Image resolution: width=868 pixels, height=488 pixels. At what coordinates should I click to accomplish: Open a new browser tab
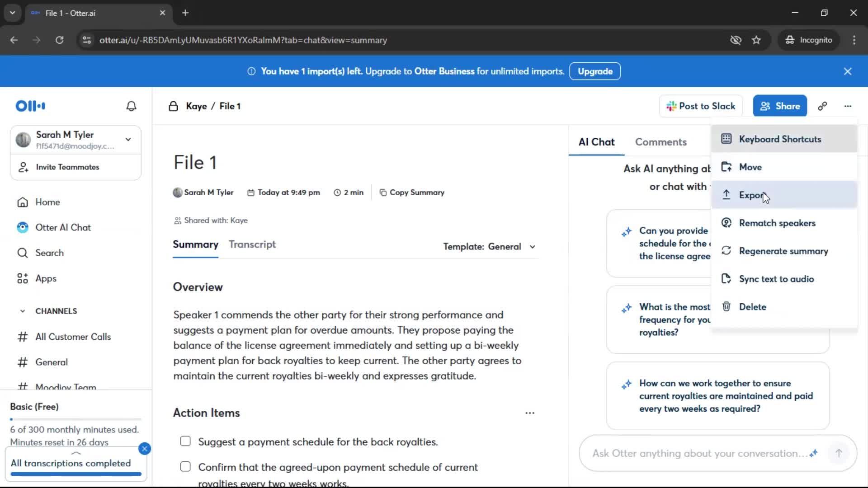click(185, 13)
